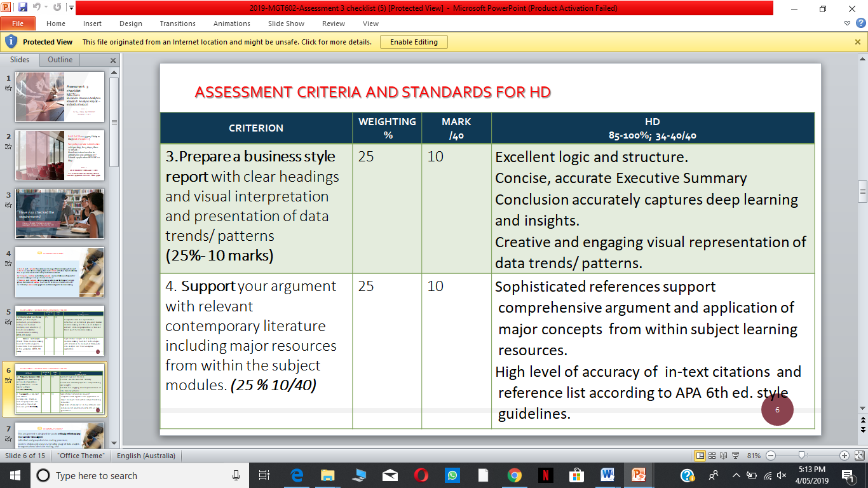Open Netflix from taskbar
This screenshot has width=868, height=488.
click(546, 475)
